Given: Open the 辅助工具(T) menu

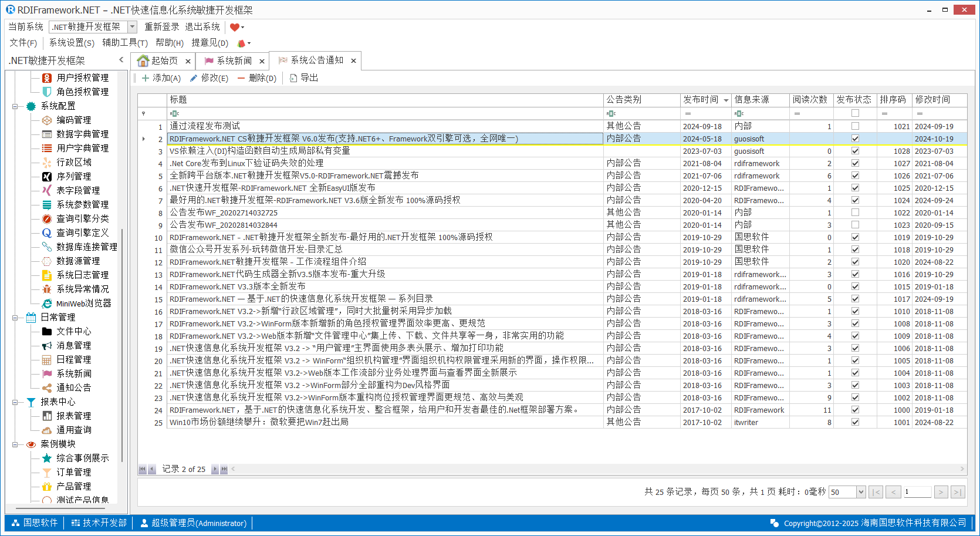Looking at the screenshot, I should coord(124,43).
